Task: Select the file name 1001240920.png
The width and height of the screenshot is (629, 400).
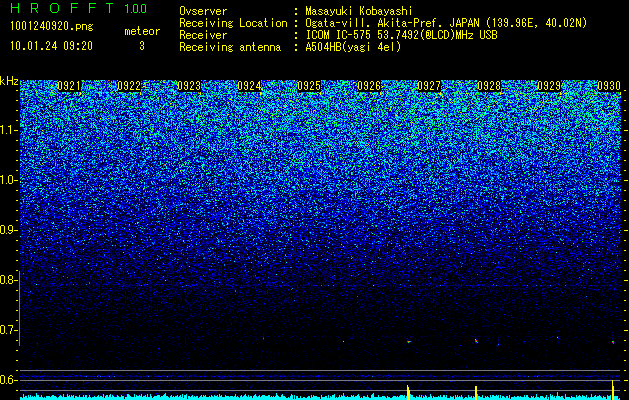Action: [52, 27]
